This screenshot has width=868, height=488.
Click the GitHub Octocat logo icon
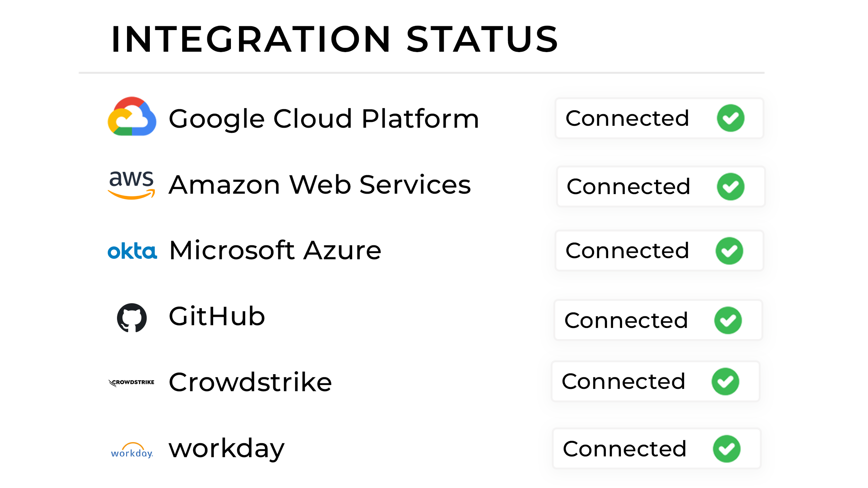[132, 318]
